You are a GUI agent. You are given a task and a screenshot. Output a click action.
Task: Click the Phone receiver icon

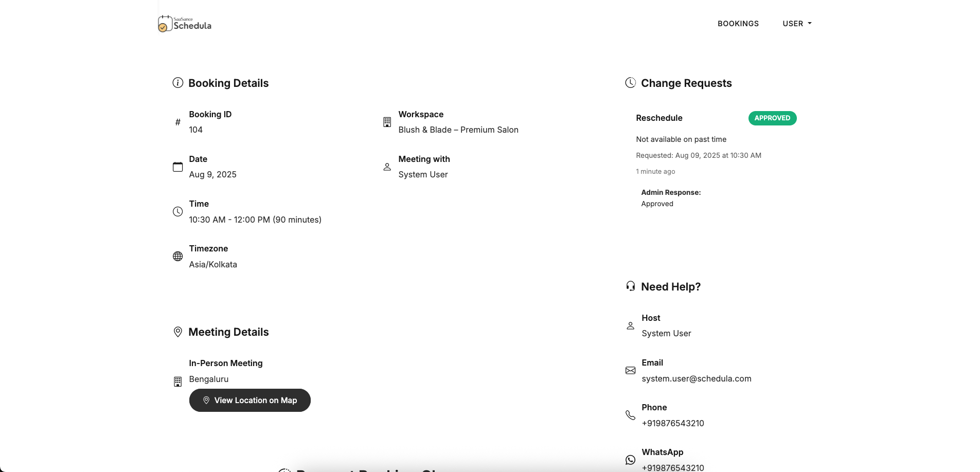630,415
